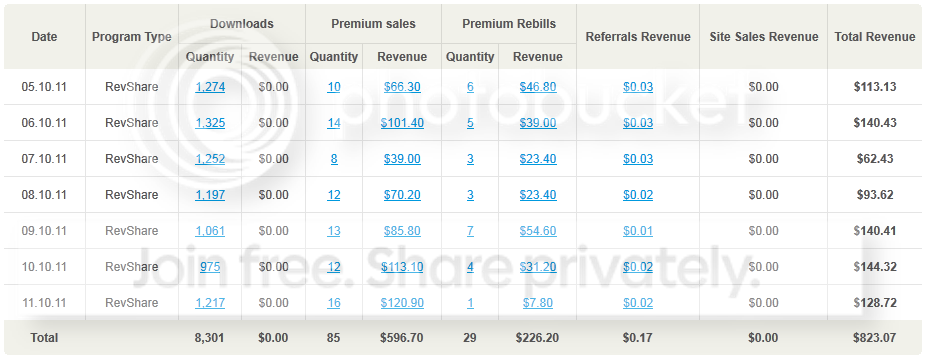This screenshot has height=360, width=928.
Task: Click the Referrals Revenue column header
Action: (638, 37)
